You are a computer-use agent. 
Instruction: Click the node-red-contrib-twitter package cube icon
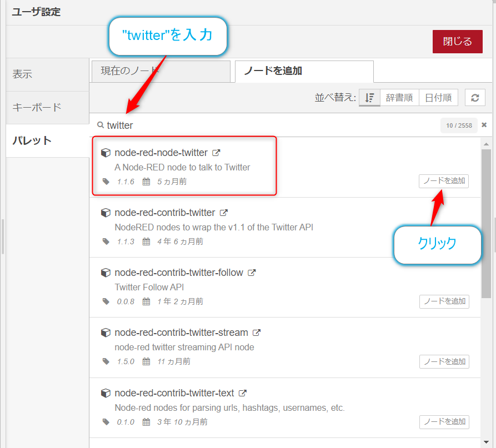pos(106,213)
